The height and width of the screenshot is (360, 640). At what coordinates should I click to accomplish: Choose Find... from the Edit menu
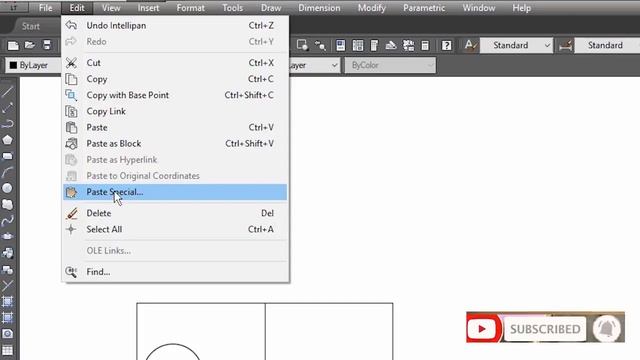coord(175,272)
